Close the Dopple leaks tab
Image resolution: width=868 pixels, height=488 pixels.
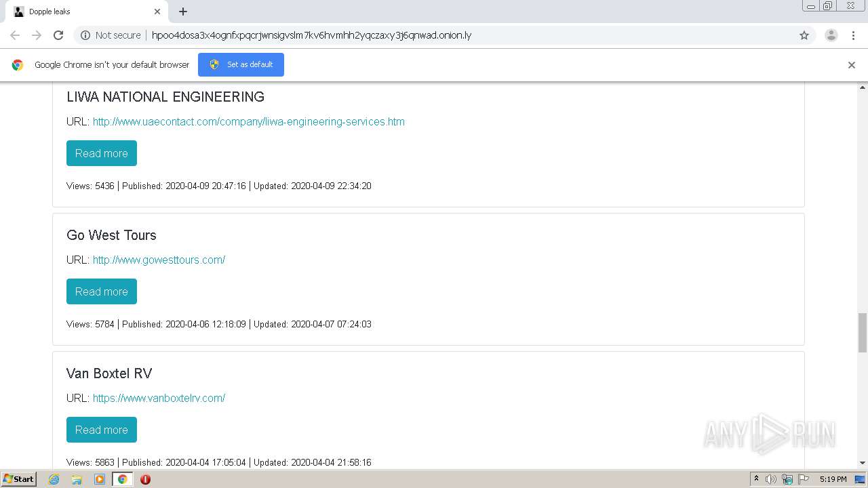[157, 12]
